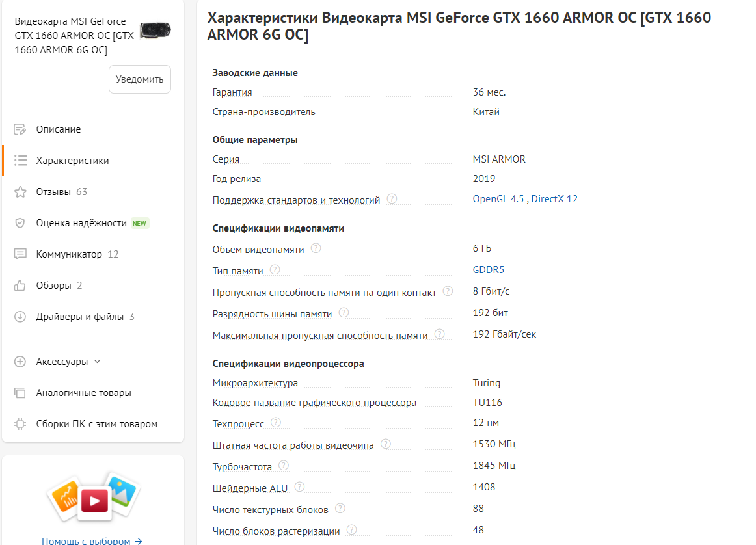Screen dimensions: 756x545
Task: Click the 1408 shader ALU value
Action: click(483, 486)
